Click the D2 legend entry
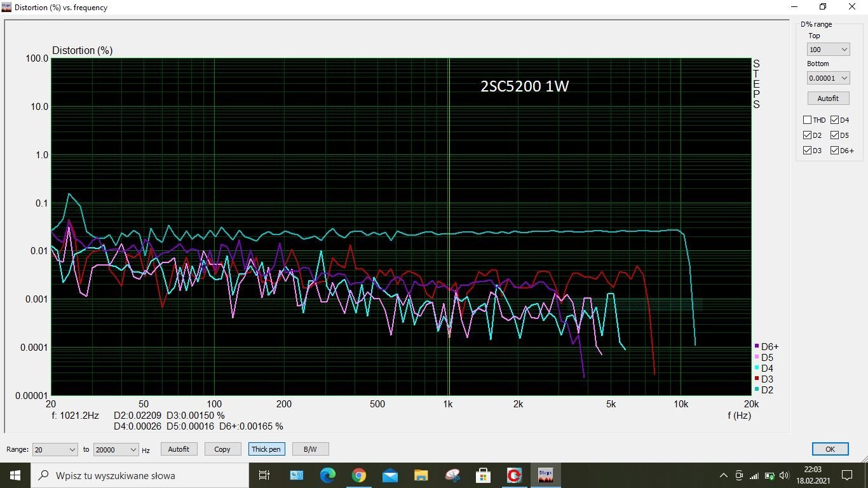Viewport: 868px width, 488px height. click(764, 390)
